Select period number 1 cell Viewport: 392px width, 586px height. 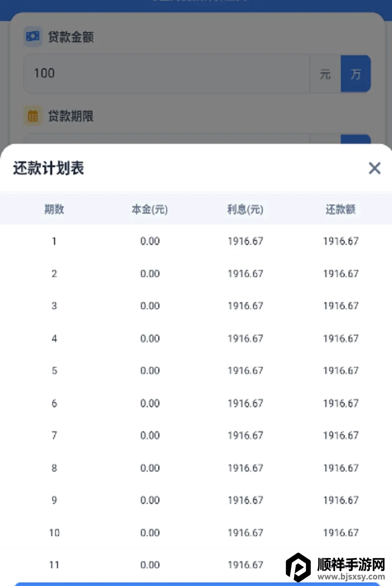54,241
